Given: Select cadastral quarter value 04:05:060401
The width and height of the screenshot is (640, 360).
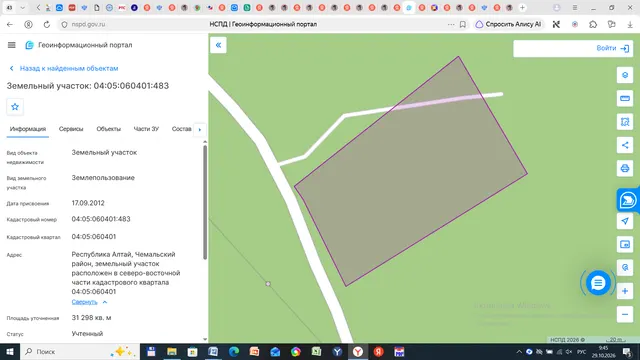Looking at the screenshot, I should pos(94,237).
